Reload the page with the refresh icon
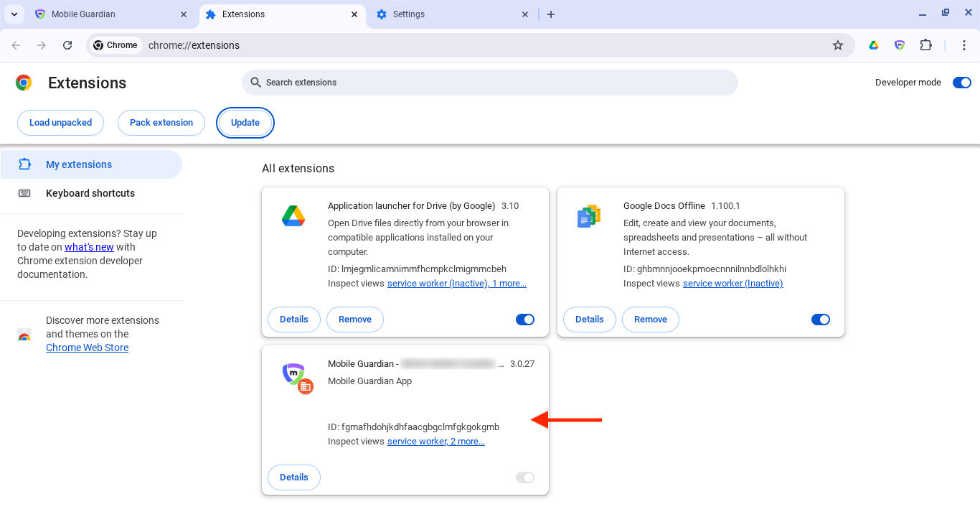Screen dimensions: 980x517 [x=67, y=45]
